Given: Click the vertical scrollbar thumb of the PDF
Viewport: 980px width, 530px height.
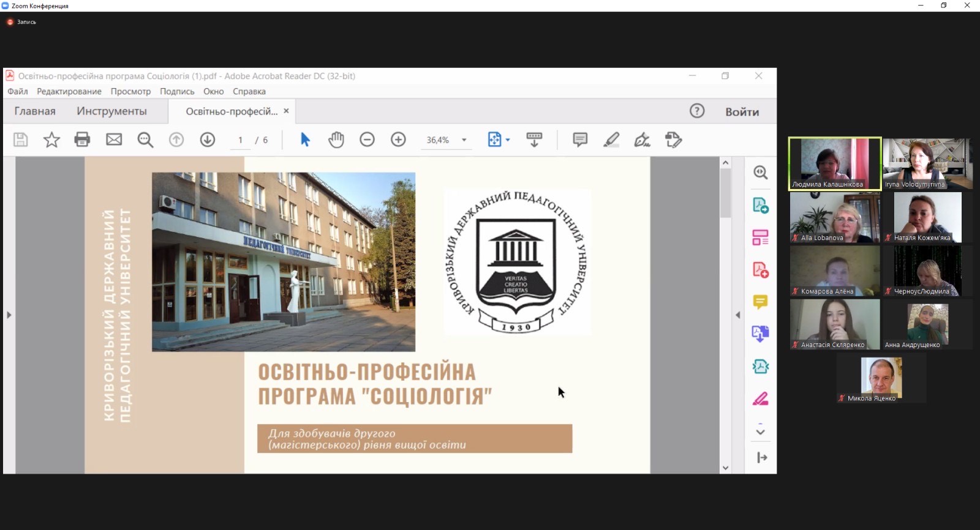Looking at the screenshot, I should (726, 193).
